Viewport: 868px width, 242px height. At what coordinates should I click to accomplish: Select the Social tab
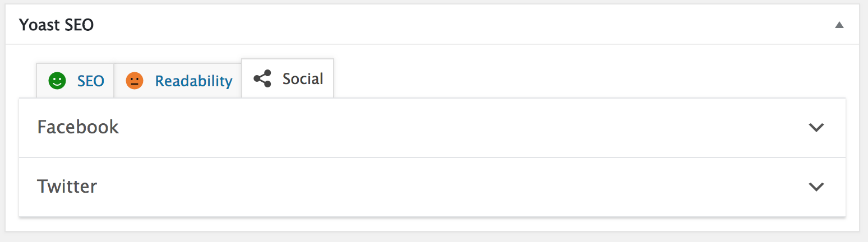pyautogui.click(x=288, y=78)
